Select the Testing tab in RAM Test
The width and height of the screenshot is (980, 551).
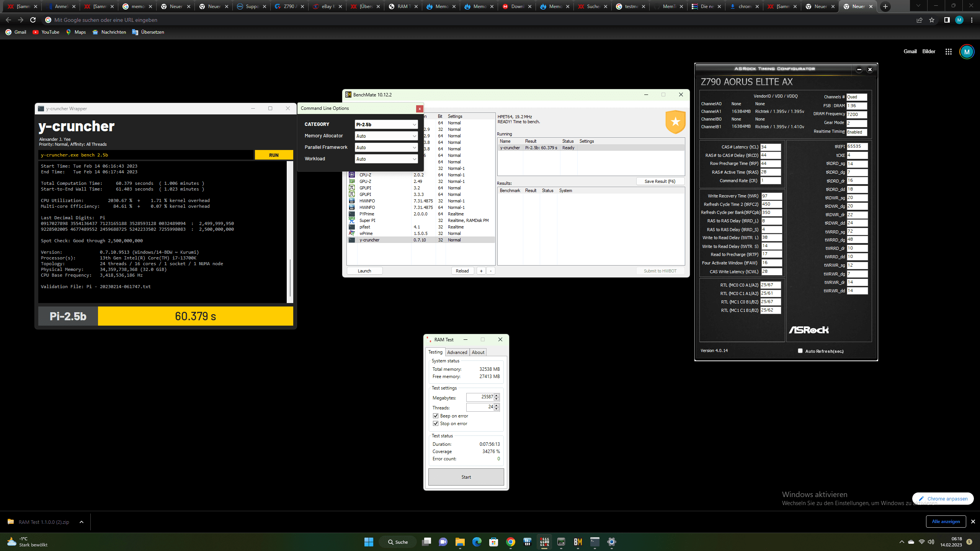click(435, 352)
